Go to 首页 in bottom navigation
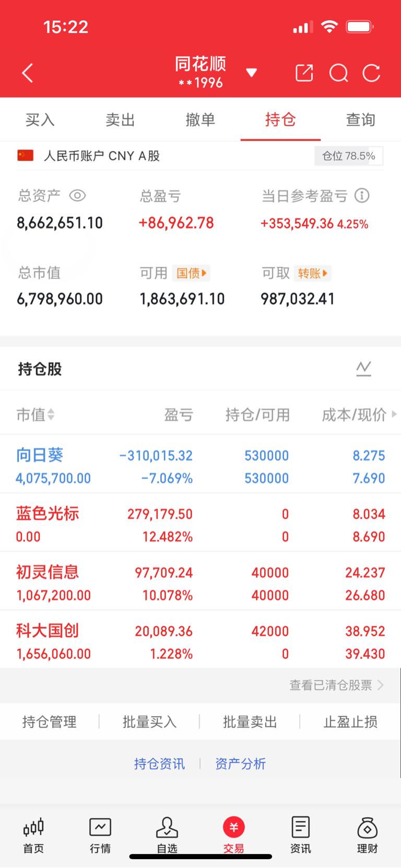Viewport: 401px width, 868px height. [33, 835]
